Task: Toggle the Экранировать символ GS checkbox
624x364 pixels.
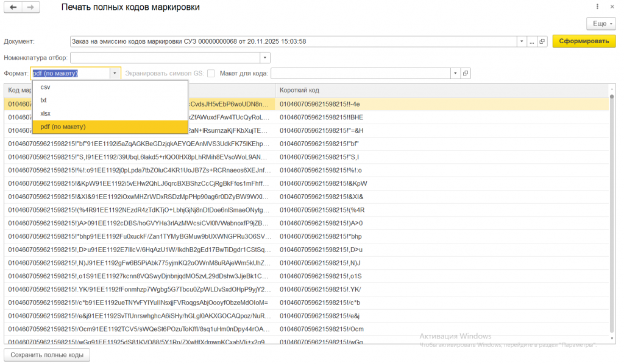Action: pos(211,73)
